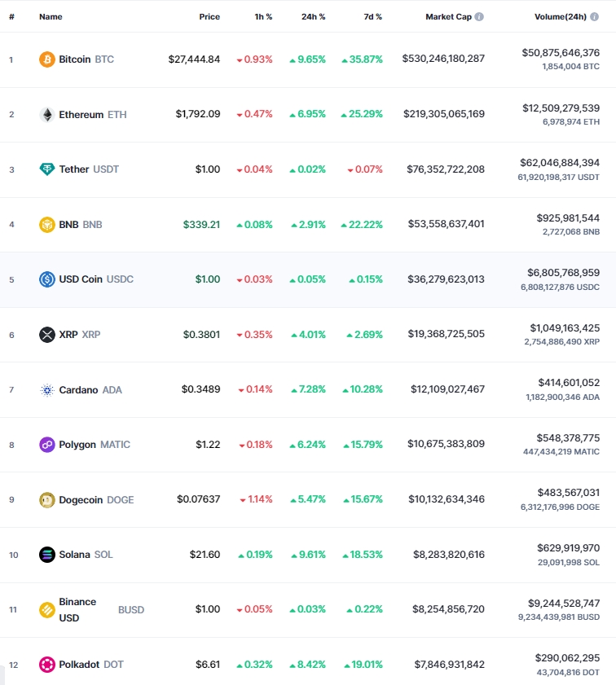The image size is (616, 685).
Task: Click the Solana logo icon
Action: [x=46, y=555]
